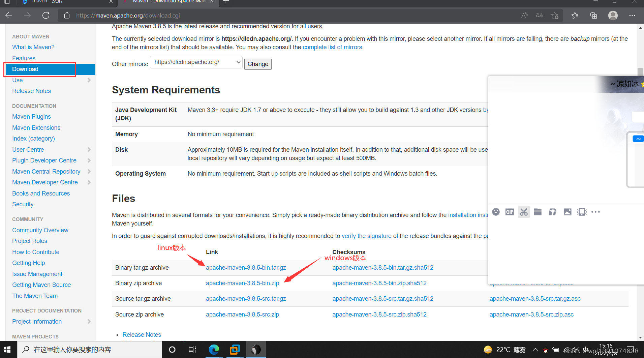Image resolution: width=644 pixels, height=358 pixels.
Task: Open apache-maven-3.8.5-bin.tar.gz.sha512 checksum
Action: [383, 268]
